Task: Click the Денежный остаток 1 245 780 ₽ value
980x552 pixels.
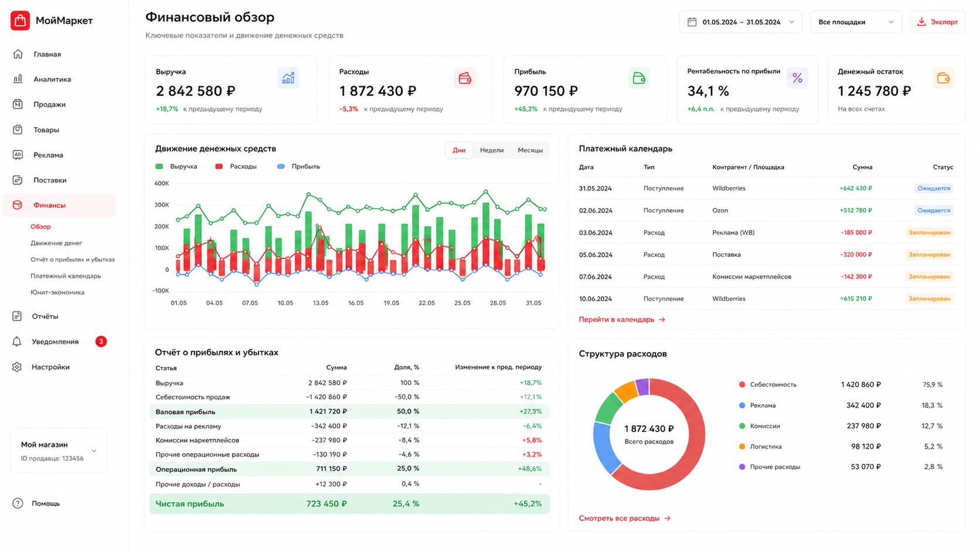Action: coord(874,92)
